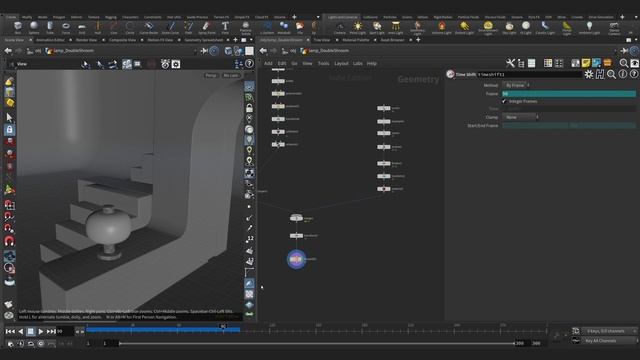Add a Spot Light from the shelf
640x360 pixels.
point(377,27)
